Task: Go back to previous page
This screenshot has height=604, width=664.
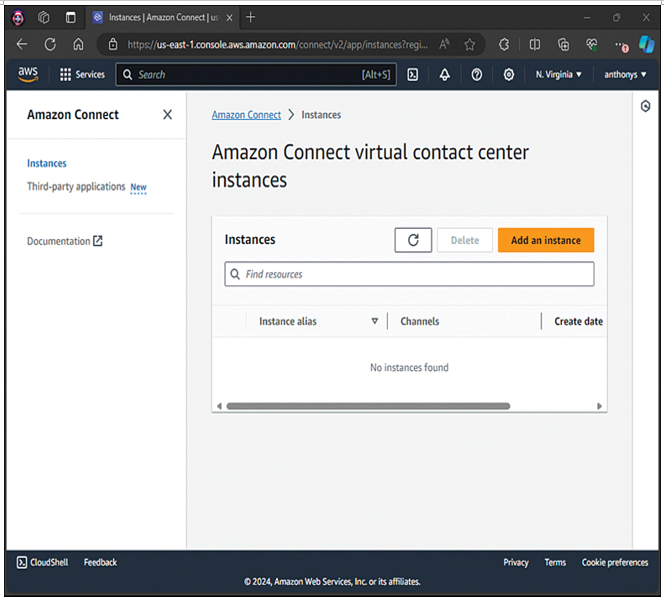Action: point(22,44)
